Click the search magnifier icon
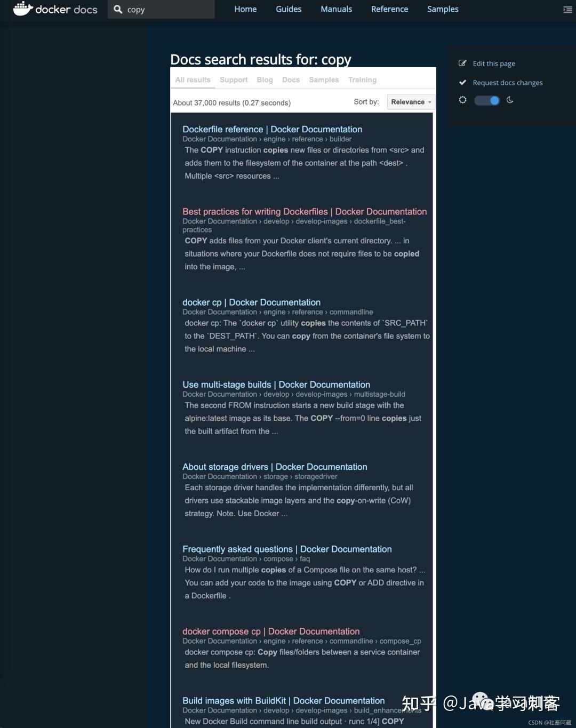This screenshot has width=576, height=728. [118, 9]
